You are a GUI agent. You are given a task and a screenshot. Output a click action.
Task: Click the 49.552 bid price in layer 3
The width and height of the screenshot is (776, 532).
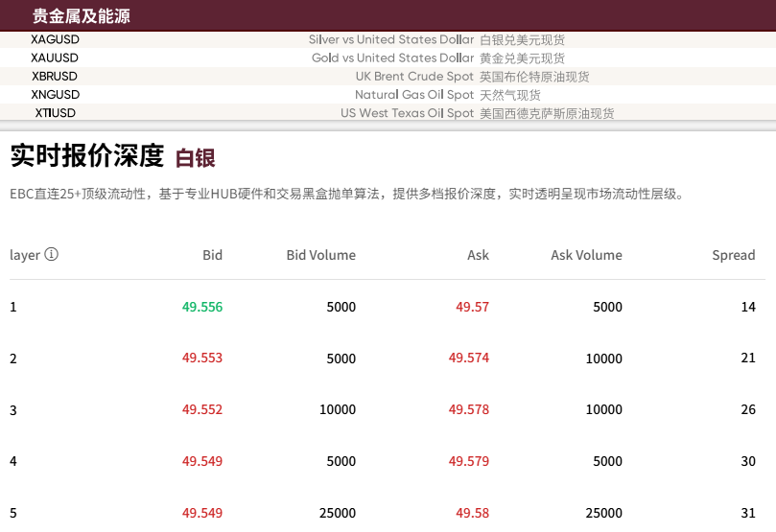tap(202, 410)
